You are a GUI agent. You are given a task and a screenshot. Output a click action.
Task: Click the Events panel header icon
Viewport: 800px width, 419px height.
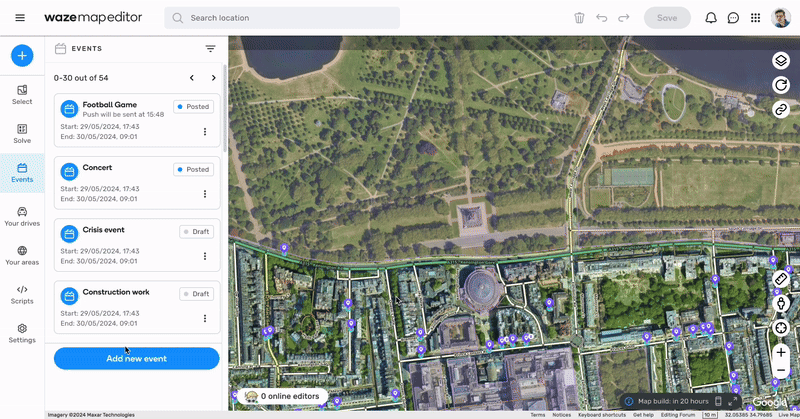coord(60,48)
